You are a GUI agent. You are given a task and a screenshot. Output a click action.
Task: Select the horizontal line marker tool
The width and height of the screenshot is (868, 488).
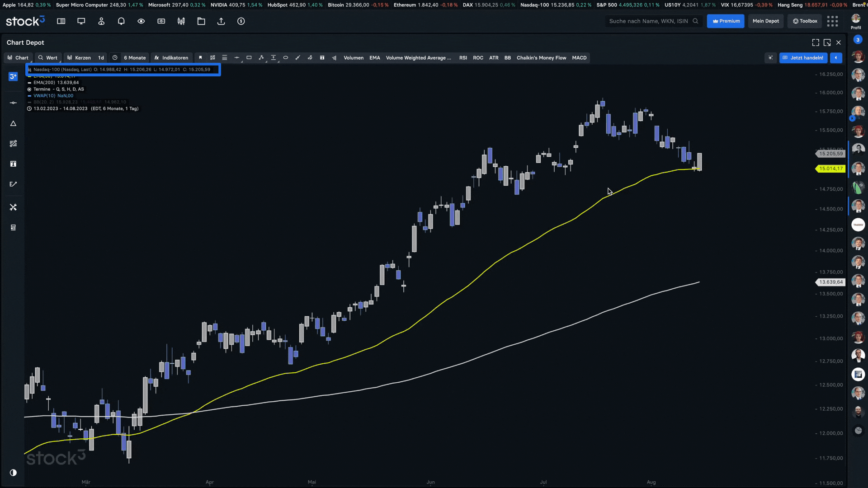point(237,58)
